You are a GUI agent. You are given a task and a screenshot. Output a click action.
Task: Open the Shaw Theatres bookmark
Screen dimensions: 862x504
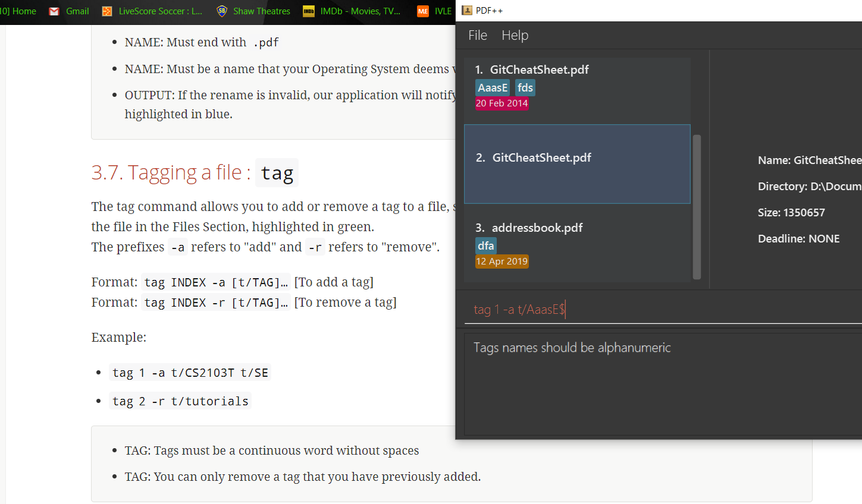pos(262,11)
